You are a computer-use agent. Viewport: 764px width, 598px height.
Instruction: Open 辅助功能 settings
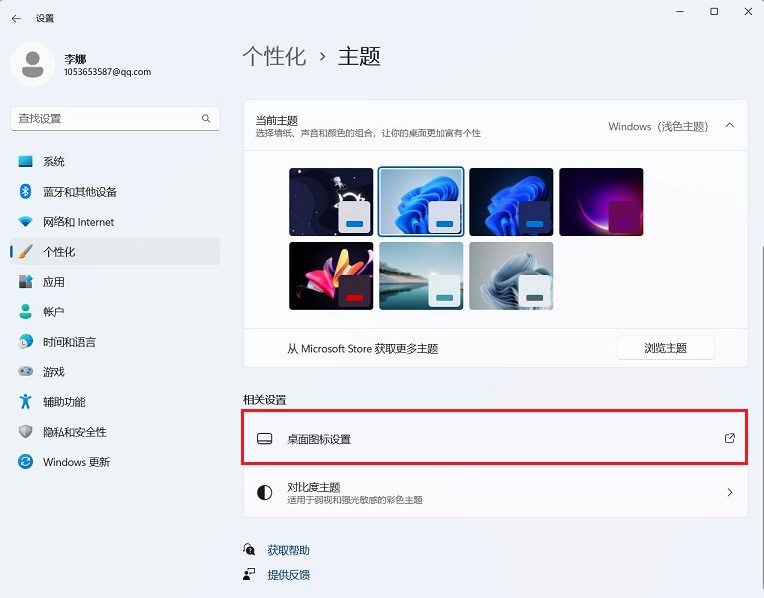[x=115, y=402]
